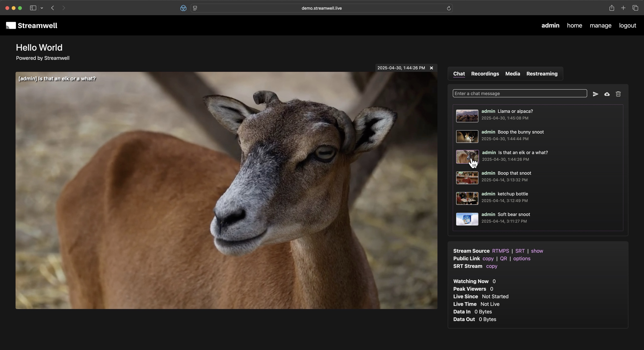The width and height of the screenshot is (644, 350).
Task: Toggle the Safari sidebar button
Action: (33, 8)
